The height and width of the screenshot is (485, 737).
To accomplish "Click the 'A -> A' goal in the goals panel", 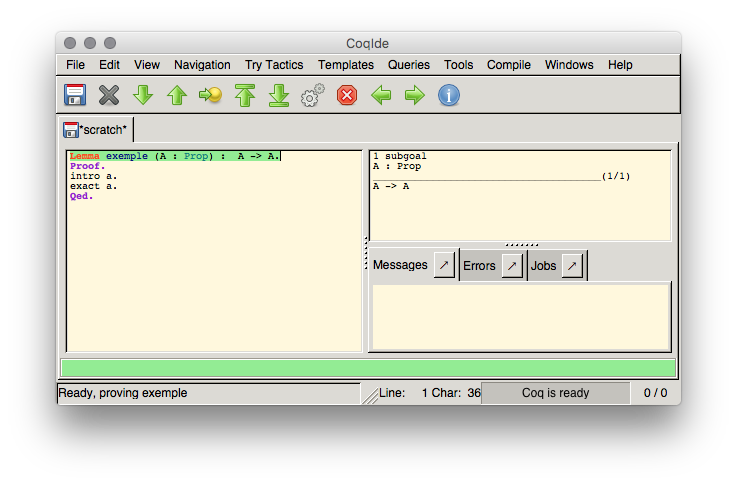I will (391, 186).
